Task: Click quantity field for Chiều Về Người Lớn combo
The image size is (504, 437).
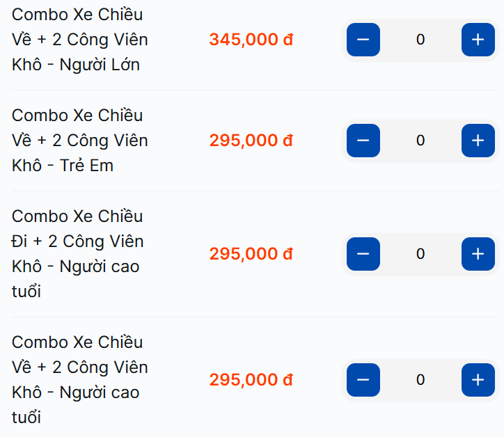Action: tap(420, 40)
